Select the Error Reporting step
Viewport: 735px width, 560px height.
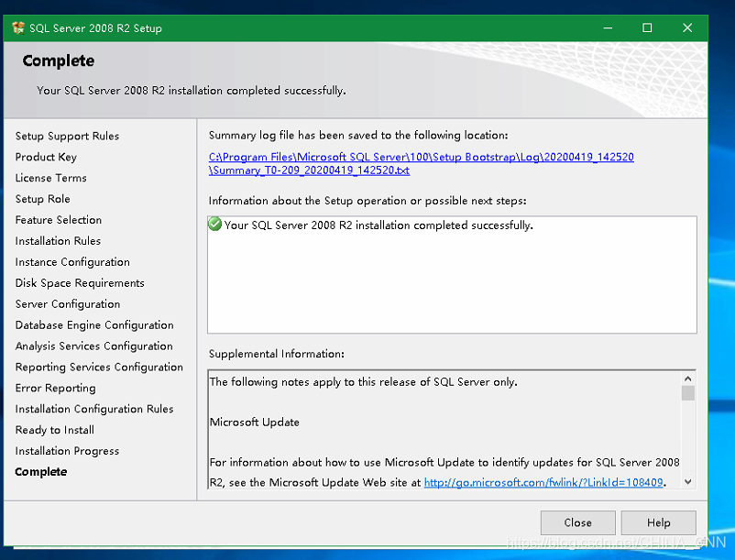(55, 388)
